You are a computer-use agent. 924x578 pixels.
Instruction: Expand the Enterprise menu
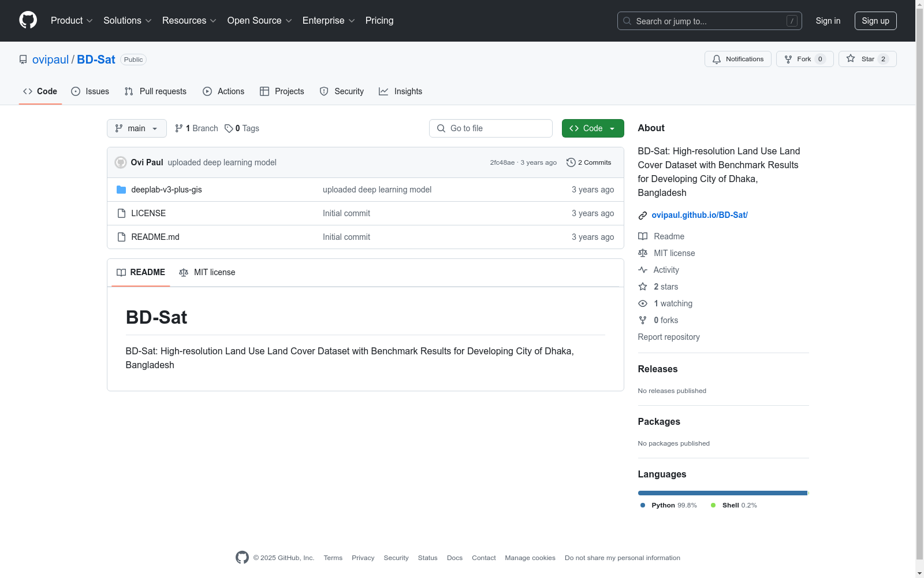tap(329, 21)
